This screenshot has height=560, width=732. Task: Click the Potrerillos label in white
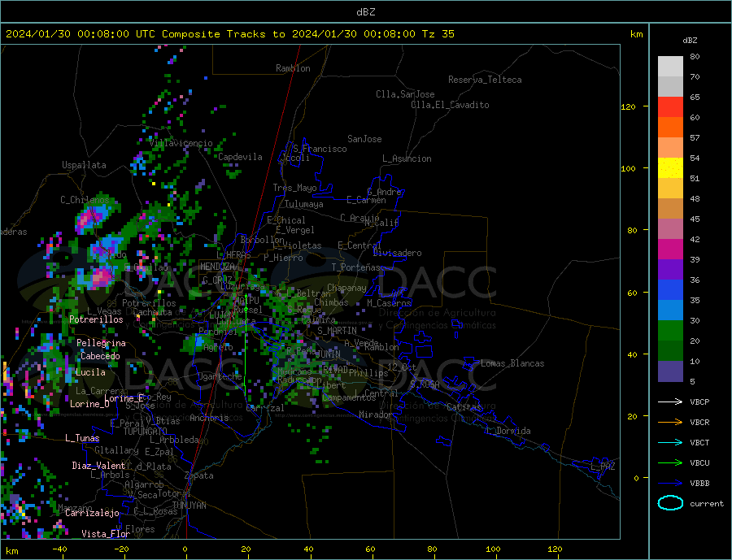click(96, 319)
